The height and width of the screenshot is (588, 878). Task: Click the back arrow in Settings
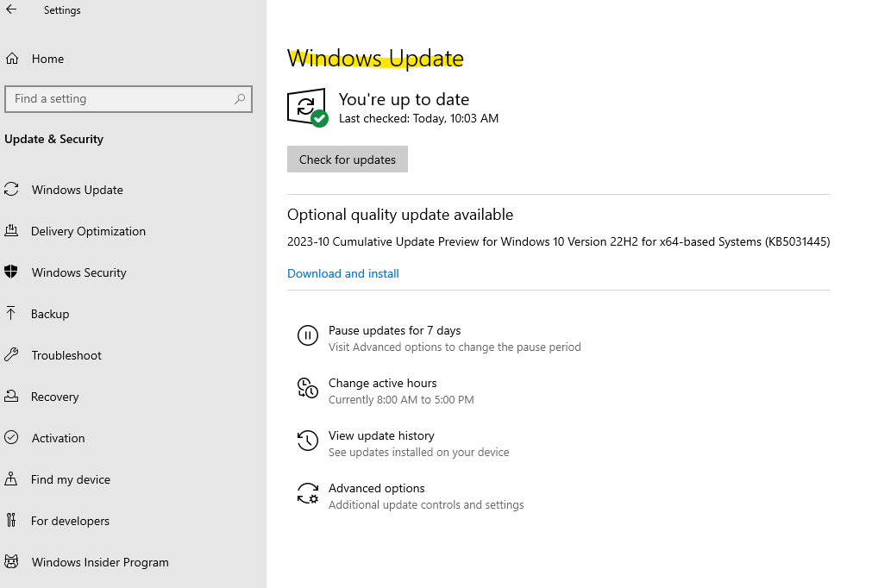[x=11, y=9]
